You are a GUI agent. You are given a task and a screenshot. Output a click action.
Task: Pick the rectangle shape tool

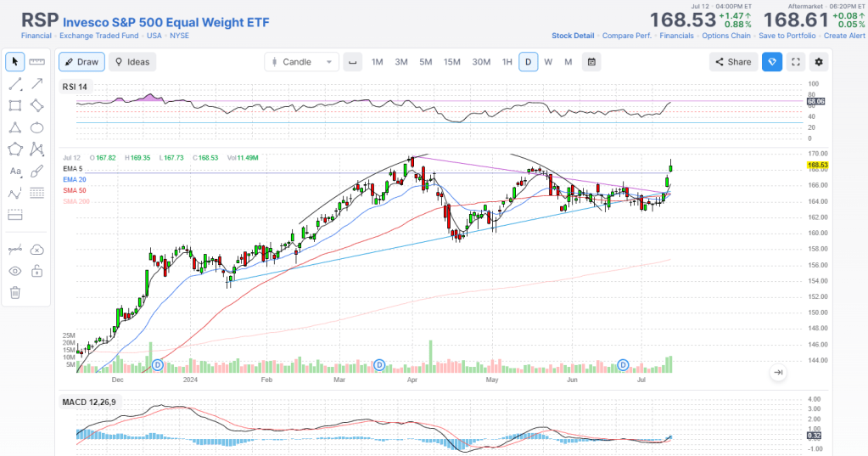(x=14, y=105)
